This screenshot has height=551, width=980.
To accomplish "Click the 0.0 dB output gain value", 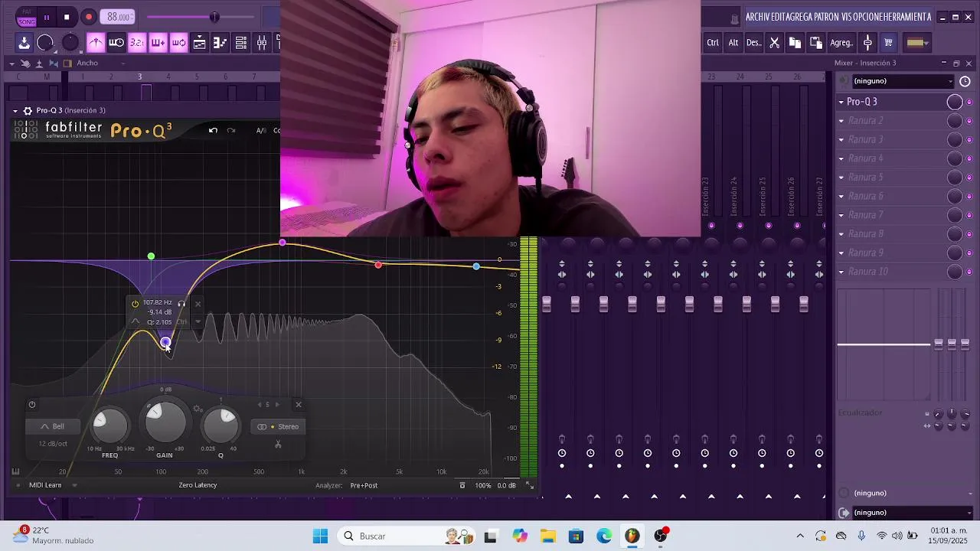I will click(x=506, y=485).
